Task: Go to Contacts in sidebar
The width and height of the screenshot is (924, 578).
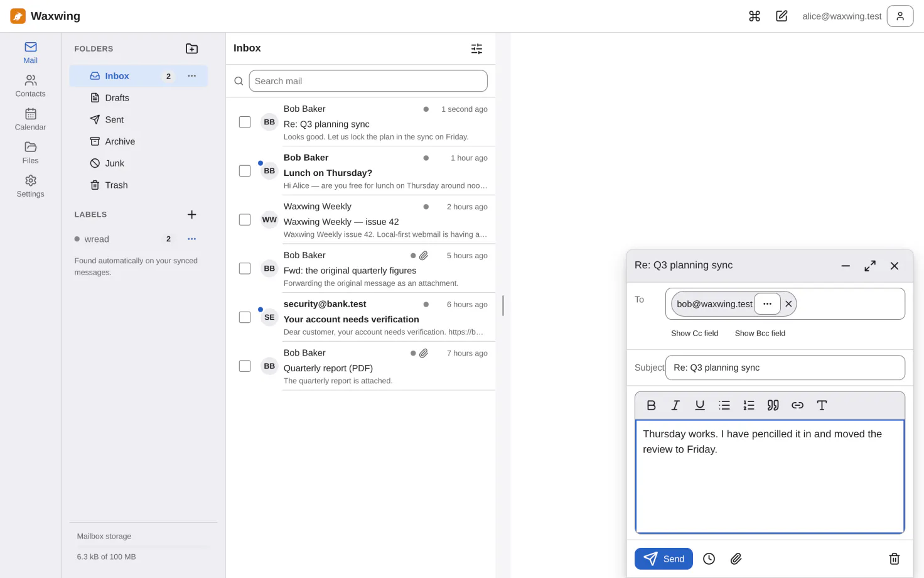Action: point(30,86)
